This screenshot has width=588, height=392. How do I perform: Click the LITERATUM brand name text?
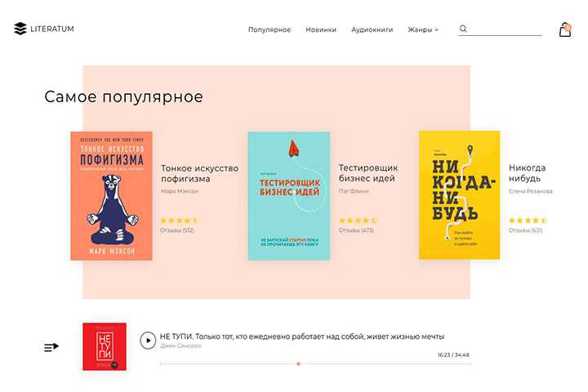click(52, 29)
